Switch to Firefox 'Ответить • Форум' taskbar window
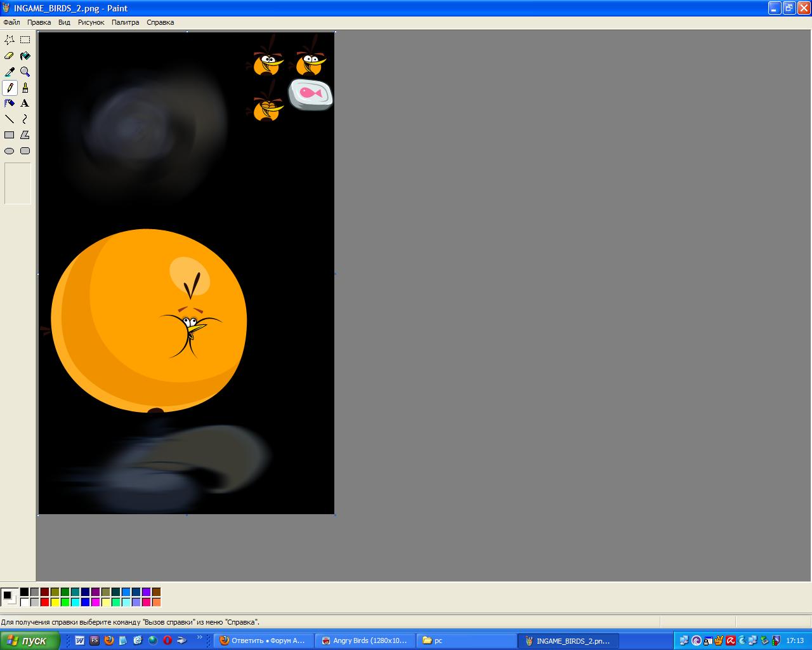812x650 pixels. 263,640
